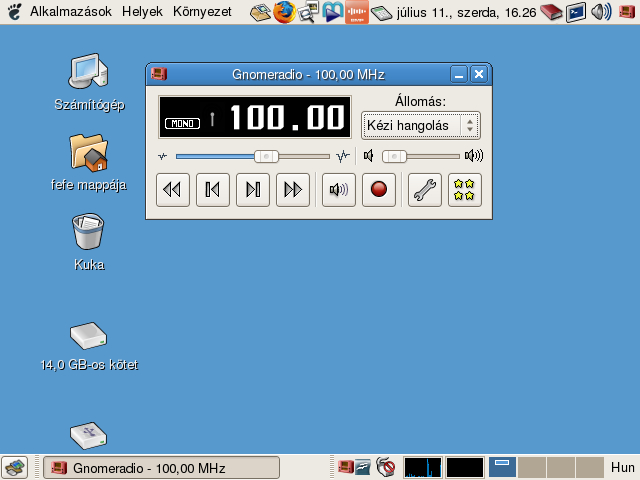Open the Állomás station dropdown
The width and height of the screenshot is (640, 480).
tap(420, 125)
